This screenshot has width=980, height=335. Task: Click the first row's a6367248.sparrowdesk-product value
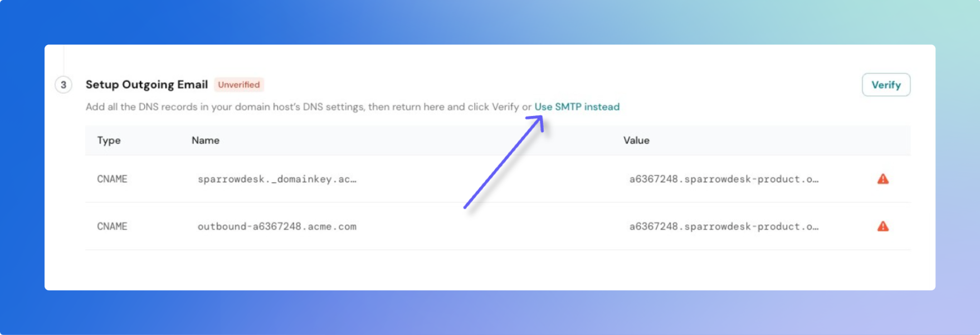(x=724, y=179)
